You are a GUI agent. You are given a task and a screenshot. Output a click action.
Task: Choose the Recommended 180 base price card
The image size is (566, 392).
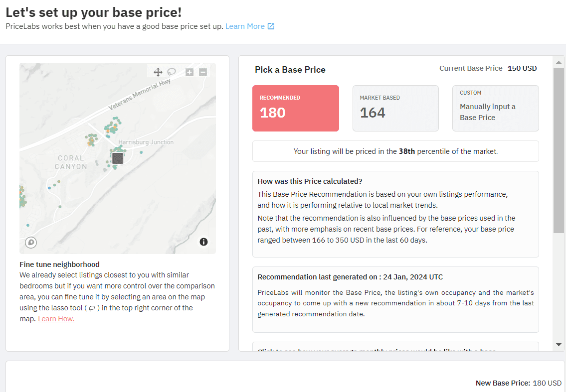(x=296, y=108)
